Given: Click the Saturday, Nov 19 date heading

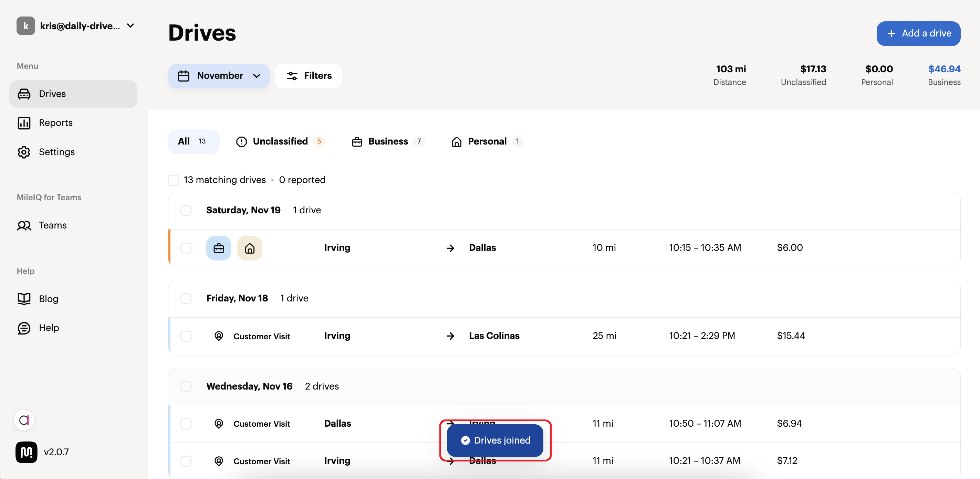Looking at the screenshot, I should pyautogui.click(x=243, y=210).
